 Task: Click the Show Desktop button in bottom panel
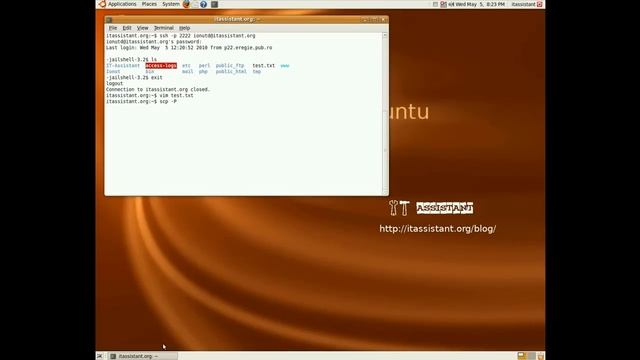tap(100, 356)
